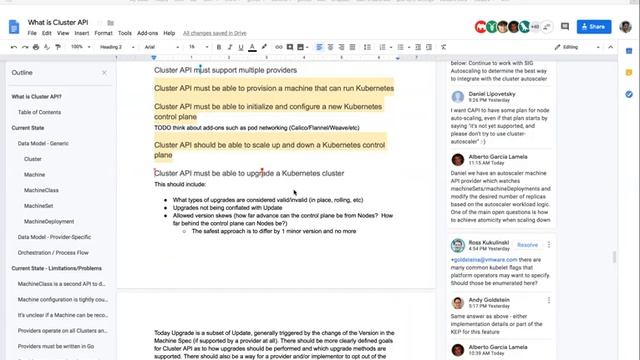The width and height of the screenshot is (640, 360).
Task: Open the Google account avatar
Action: tap(625, 27)
